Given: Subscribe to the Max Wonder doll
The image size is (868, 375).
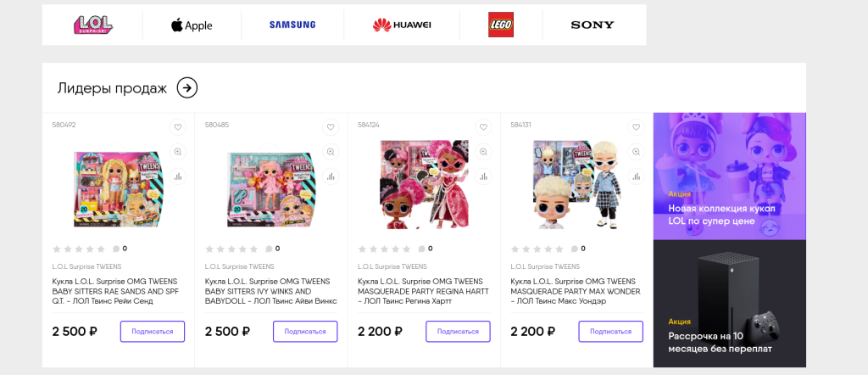Looking at the screenshot, I should [610, 331].
